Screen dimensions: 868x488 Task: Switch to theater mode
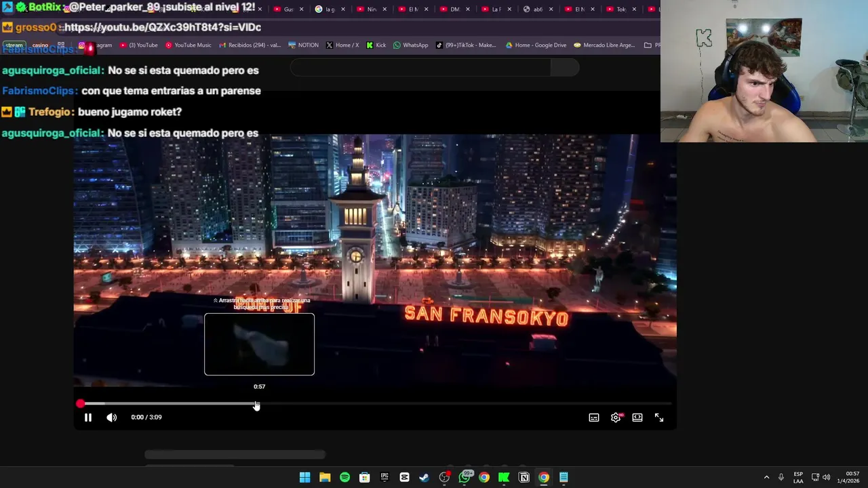637,418
